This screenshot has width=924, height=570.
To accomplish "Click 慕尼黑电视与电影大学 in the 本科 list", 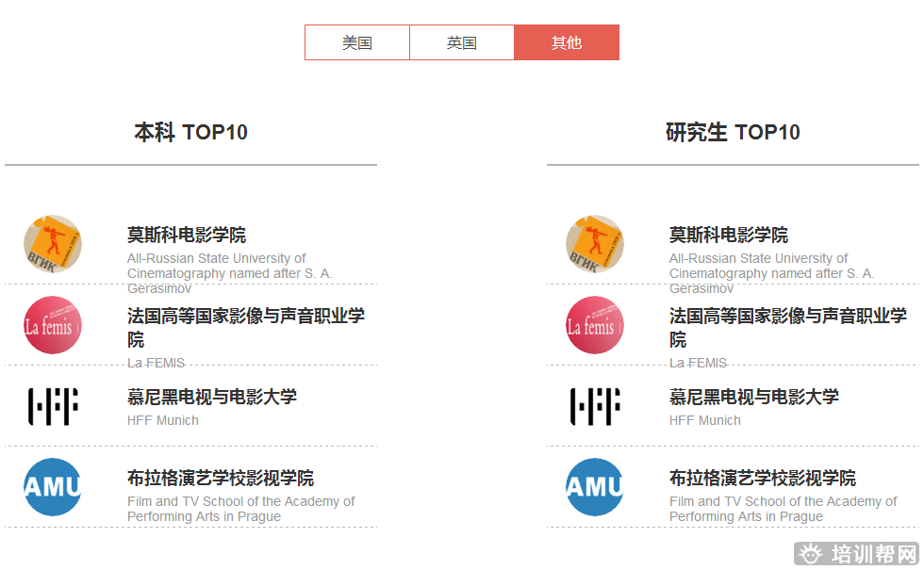I will pos(211,397).
